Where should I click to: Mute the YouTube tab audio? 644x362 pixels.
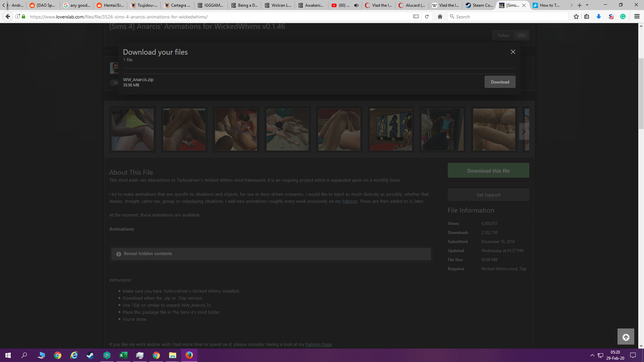pyautogui.click(x=356, y=5)
